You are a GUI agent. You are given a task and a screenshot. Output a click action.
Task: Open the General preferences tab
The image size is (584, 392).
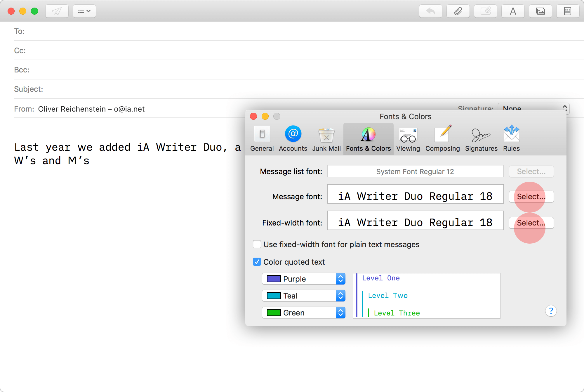(262, 139)
